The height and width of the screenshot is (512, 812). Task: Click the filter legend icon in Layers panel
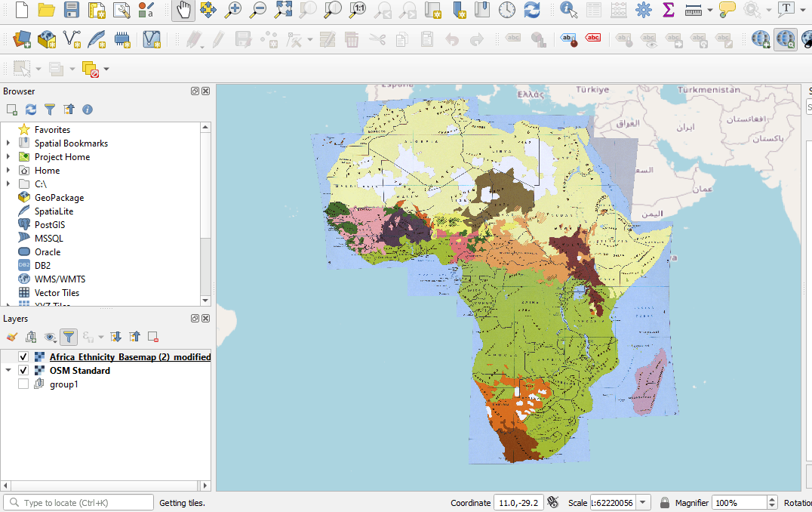tap(69, 337)
